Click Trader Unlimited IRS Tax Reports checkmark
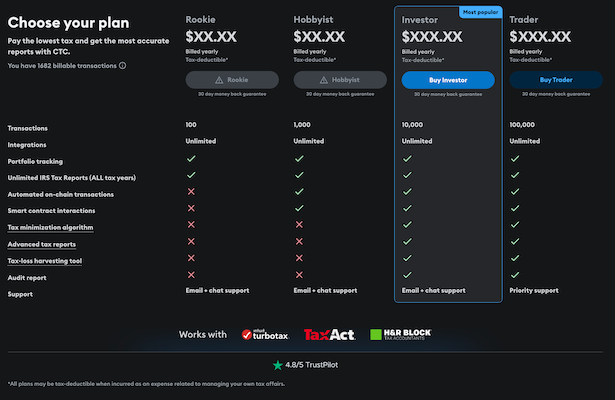 point(515,175)
